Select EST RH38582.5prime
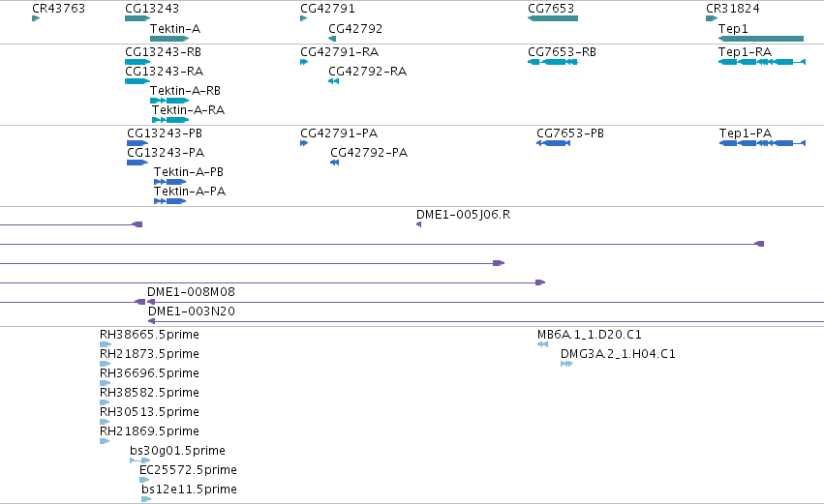Viewport: 824px width, 504px height. pos(149,393)
